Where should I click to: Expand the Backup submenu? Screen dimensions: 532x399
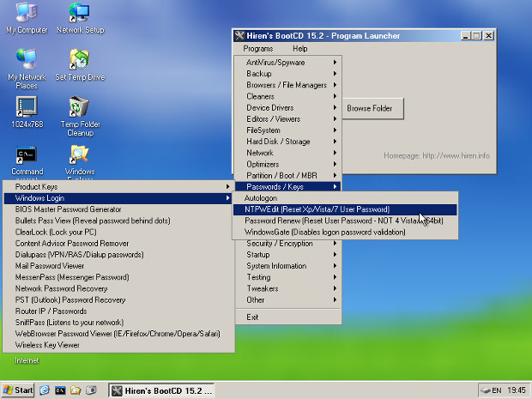pyautogui.click(x=288, y=74)
